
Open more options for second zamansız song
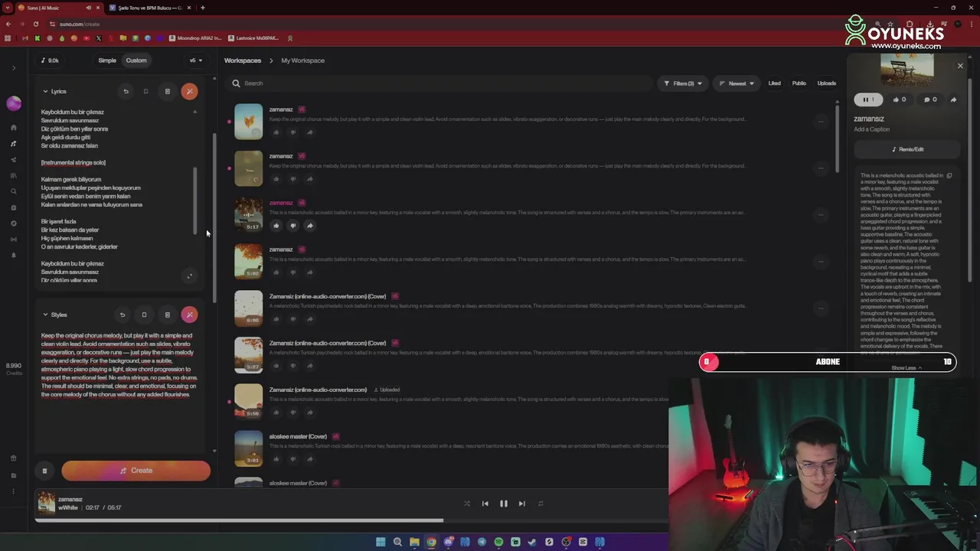[x=821, y=168]
